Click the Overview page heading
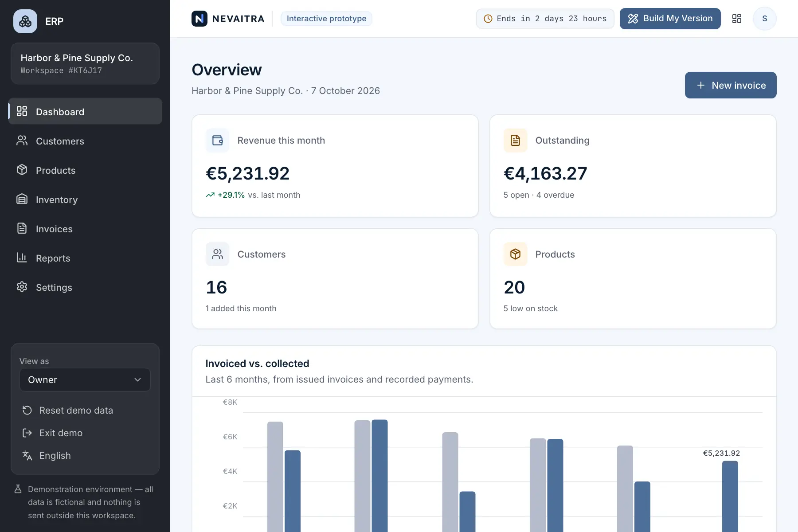798x532 pixels. (x=227, y=70)
